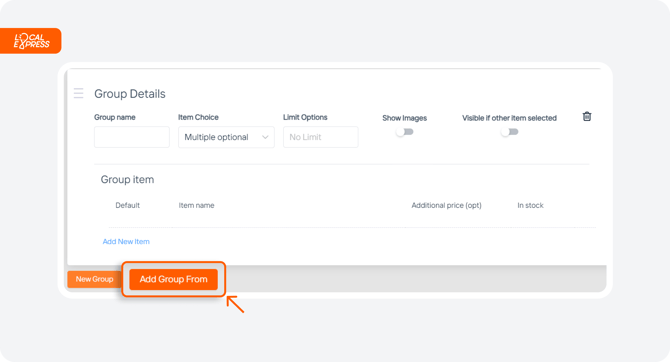Viewport: 670px width, 362px height.
Task: Click the No Limit options field
Action: [x=320, y=137]
